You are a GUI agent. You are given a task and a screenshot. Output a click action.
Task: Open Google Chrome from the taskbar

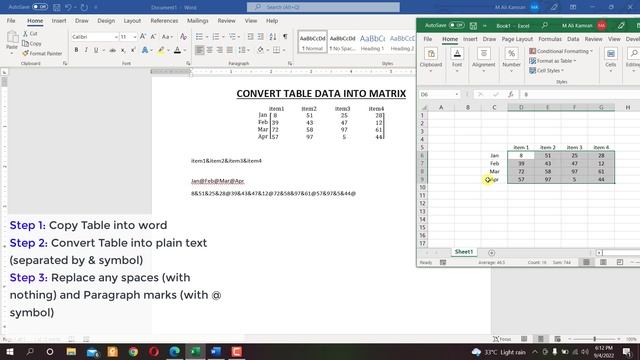(x=133, y=351)
